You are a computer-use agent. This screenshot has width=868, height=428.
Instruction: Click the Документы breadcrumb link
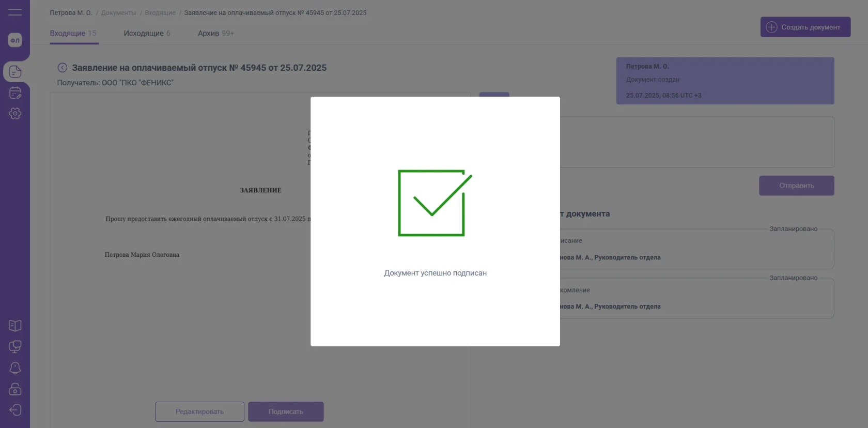119,13
